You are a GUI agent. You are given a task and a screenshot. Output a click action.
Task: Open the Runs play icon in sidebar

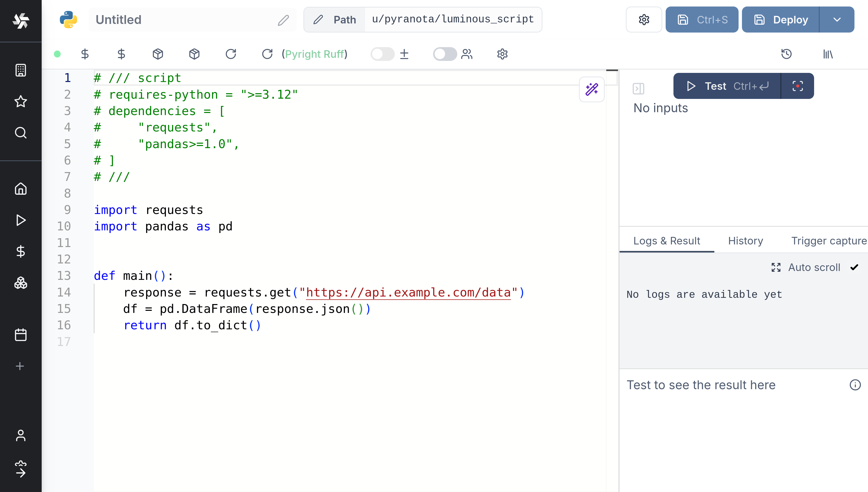coord(21,220)
